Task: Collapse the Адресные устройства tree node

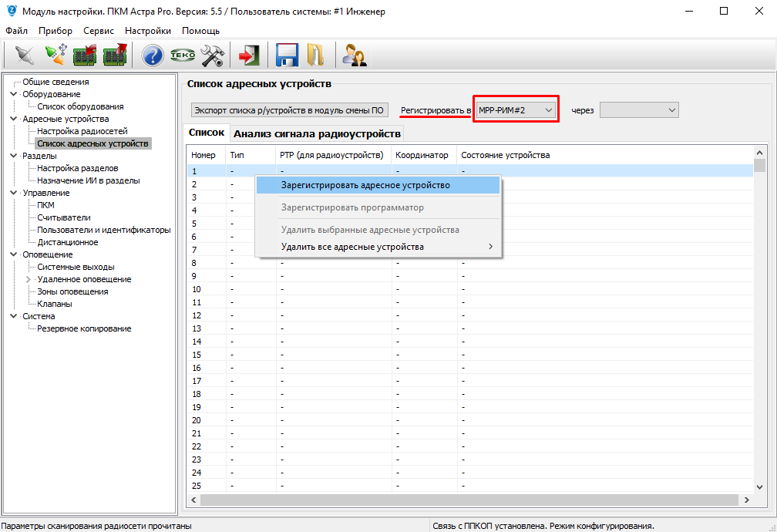Action: [x=13, y=119]
